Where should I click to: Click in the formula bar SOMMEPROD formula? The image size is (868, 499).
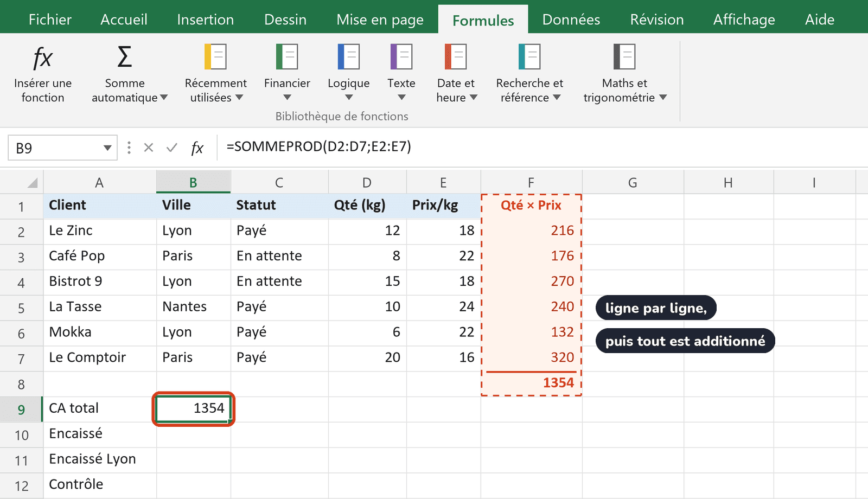click(319, 146)
